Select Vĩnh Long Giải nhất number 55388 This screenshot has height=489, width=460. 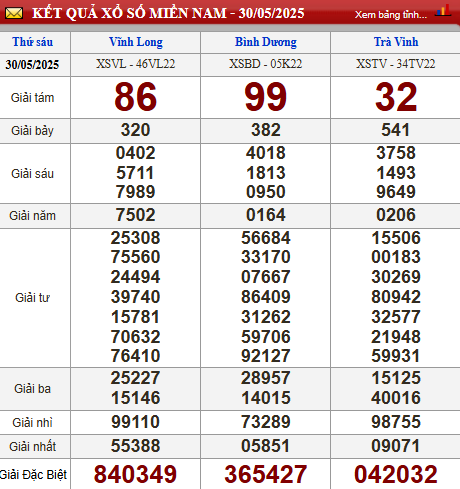135,446
